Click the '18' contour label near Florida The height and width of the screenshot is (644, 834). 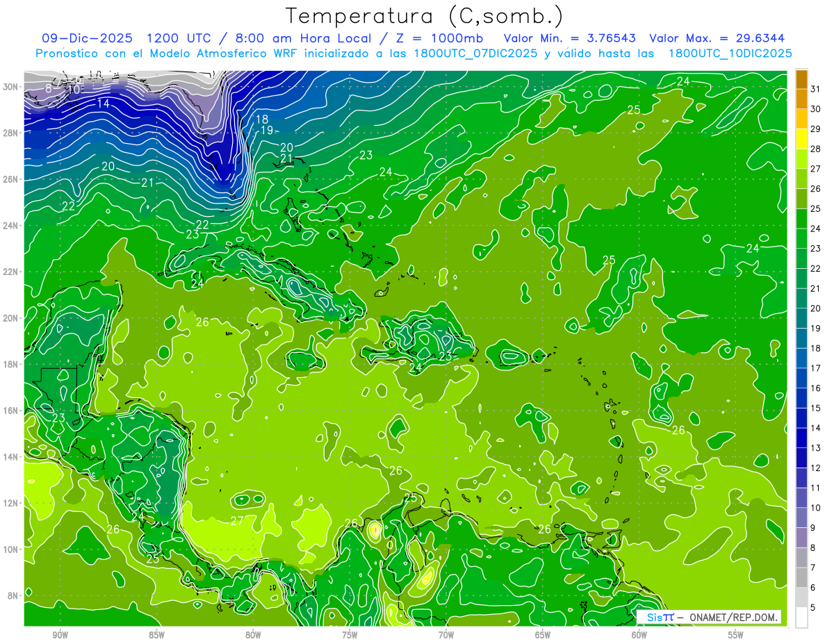262,119
